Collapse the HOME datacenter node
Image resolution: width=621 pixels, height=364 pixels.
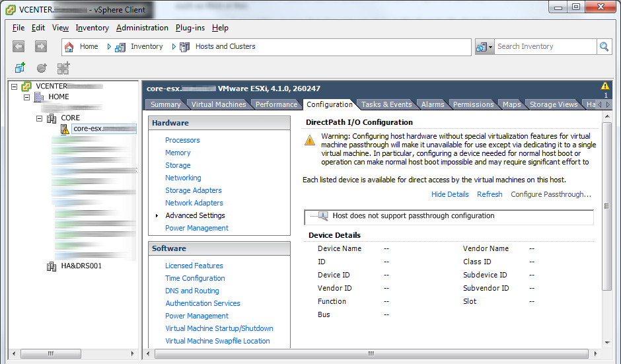point(26,97)
